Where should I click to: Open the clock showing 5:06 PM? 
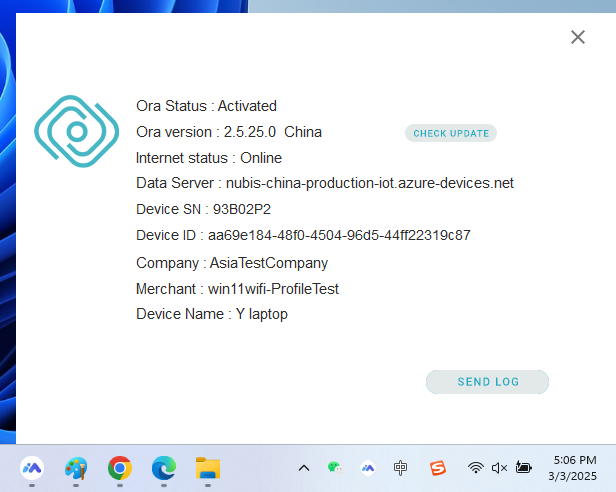click(575, 460)
